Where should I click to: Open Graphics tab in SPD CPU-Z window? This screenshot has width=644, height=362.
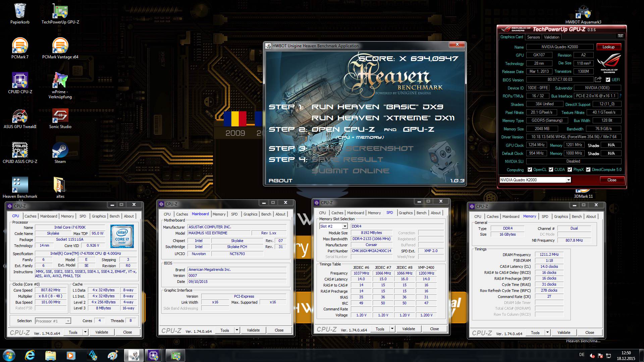pos(406,213)
